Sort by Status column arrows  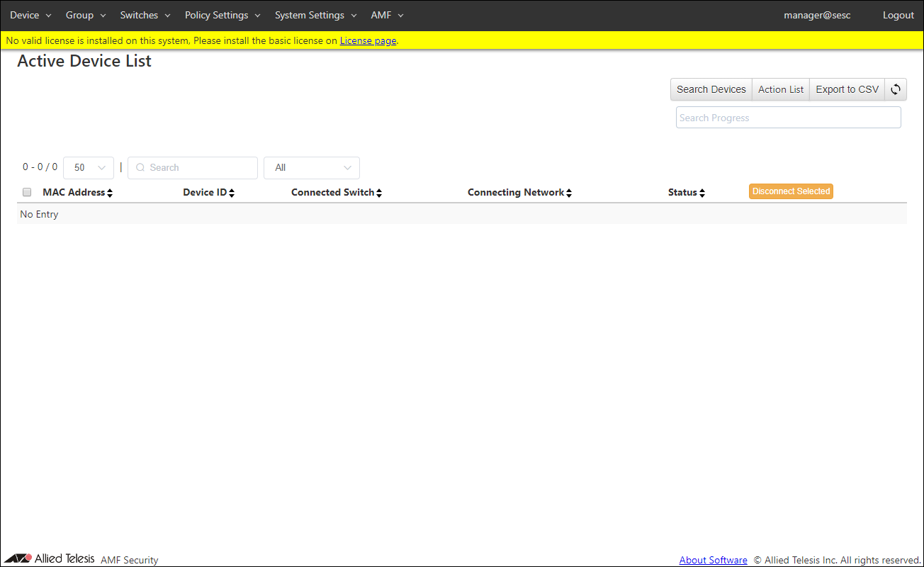pos(702,193)
